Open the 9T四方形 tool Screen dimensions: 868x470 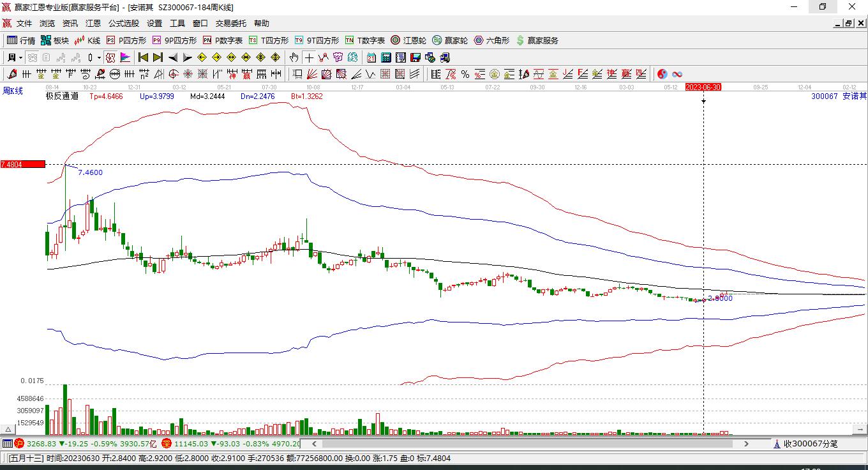point(317,40)
